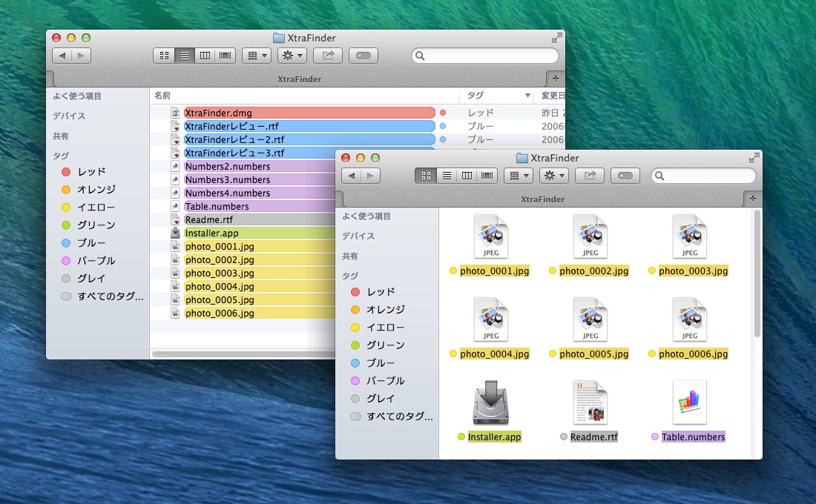Go back in the front XtraFinder window
The height and width of the screenshot is (504, 816).
coord(352,176)
